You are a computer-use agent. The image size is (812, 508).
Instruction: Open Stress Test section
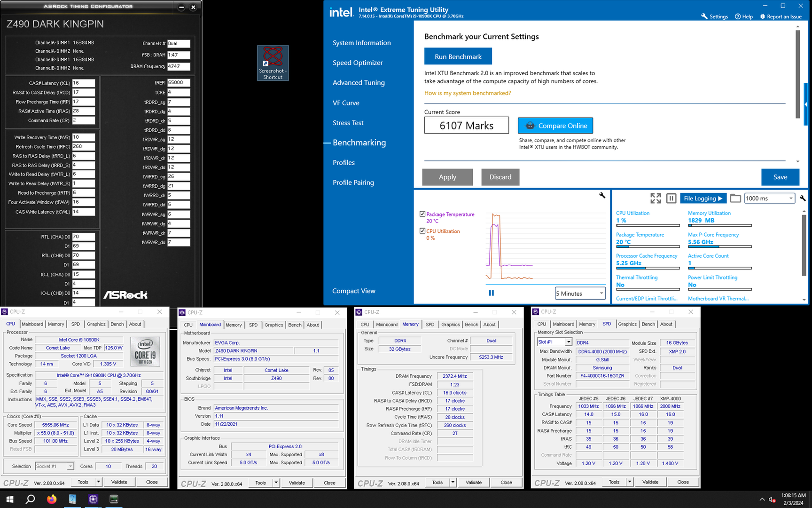(x=348, y=123)
